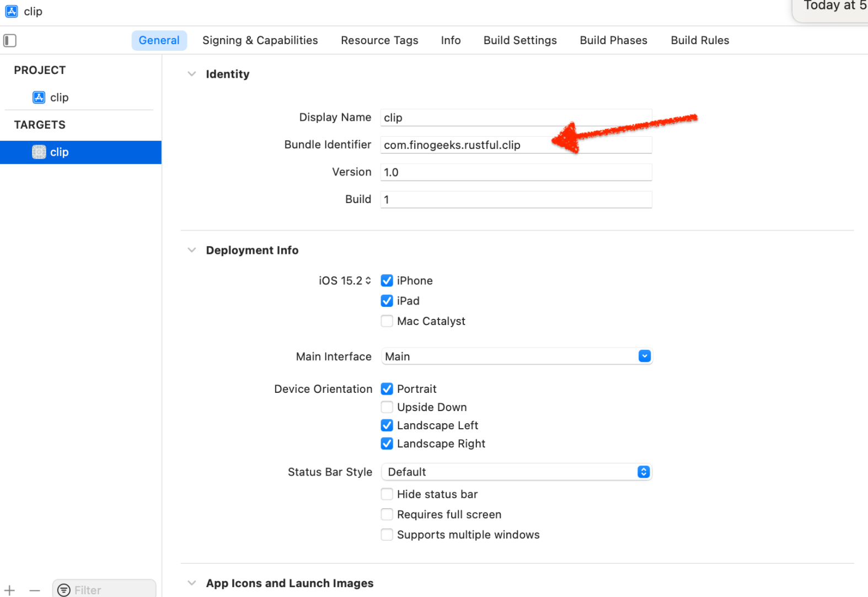Click the Filter icon in the sidebar

coord(64,590)
